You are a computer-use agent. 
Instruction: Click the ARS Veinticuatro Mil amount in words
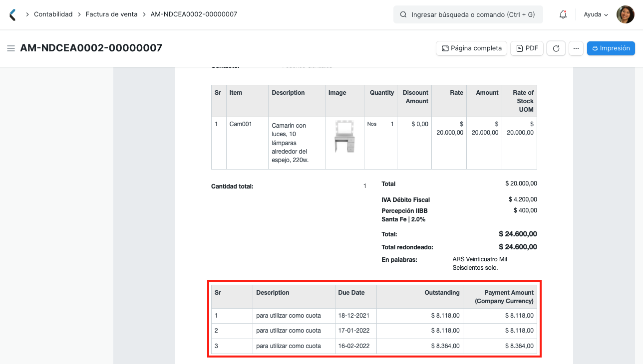pyautogui.click(x=480, y=263)
